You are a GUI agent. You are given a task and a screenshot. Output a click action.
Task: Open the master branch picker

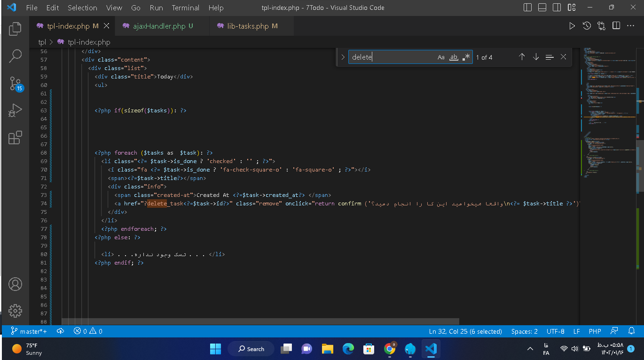[29, 331]
